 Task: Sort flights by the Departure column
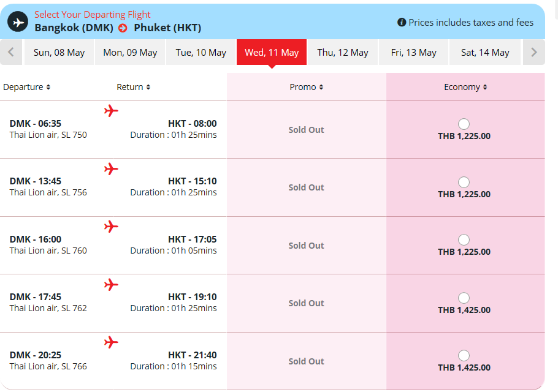pyautogui.click(x=27, y=87)
